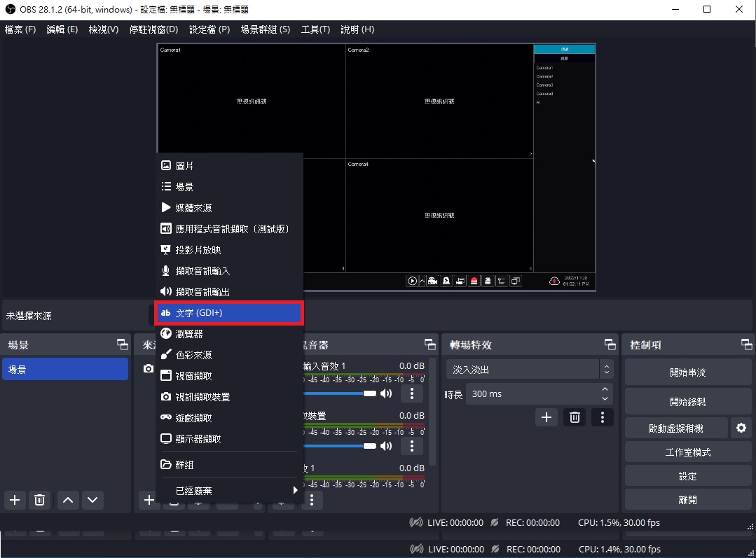Screen dimensions: 756x558
Task: Choose 圖片 from the add-source menu
Action: click(229, 166)
